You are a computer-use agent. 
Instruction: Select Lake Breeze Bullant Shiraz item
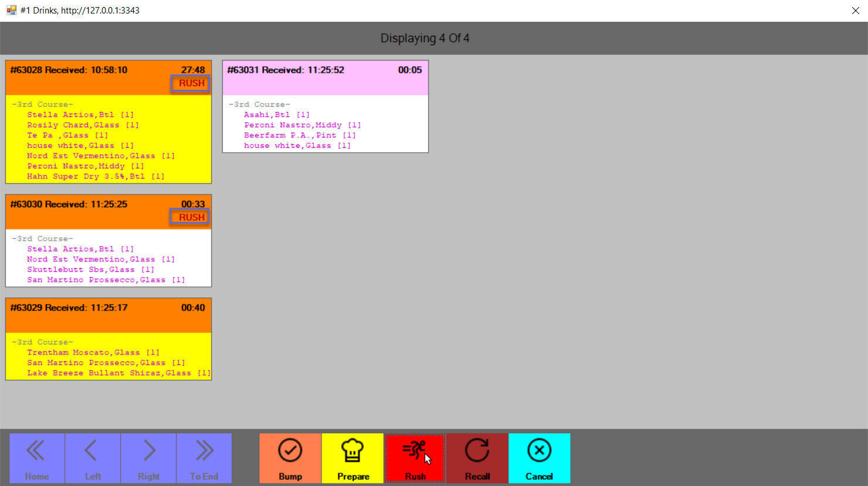118,373
